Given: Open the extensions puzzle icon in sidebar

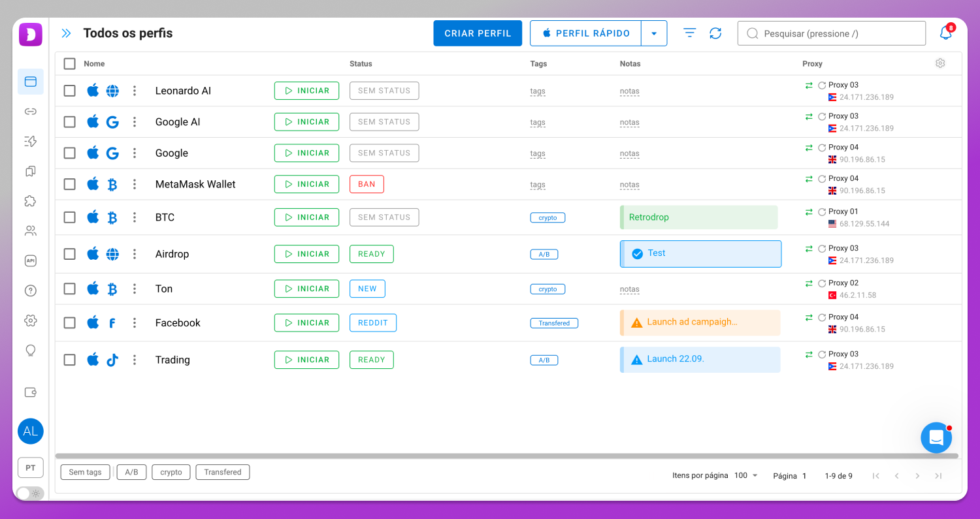Looking at the screenshot, I should point(30,201).
